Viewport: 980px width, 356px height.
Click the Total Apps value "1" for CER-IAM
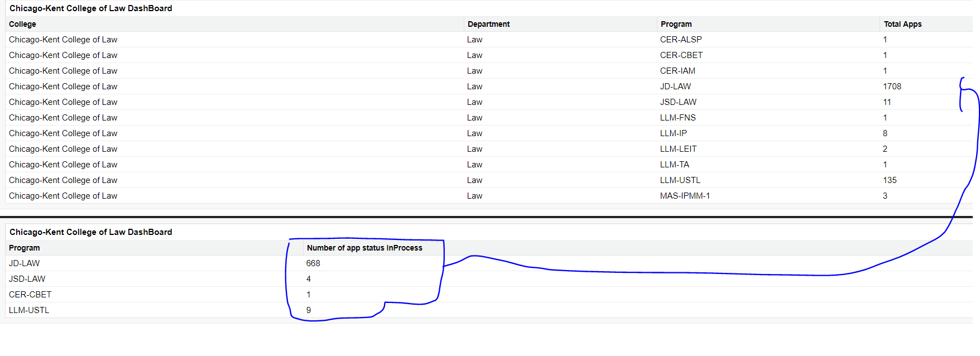(x=885, y=71)
